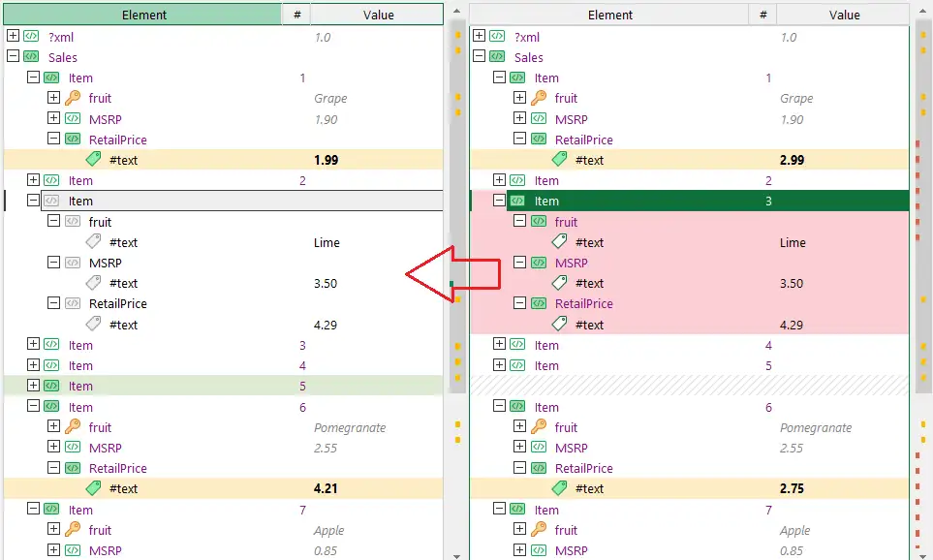Select Sales row in right pane

(689, 57)
